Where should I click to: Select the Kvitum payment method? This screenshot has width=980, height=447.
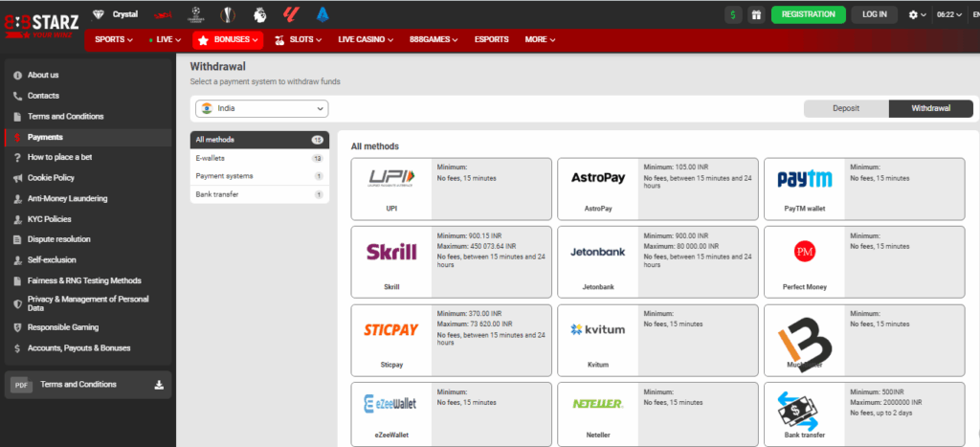(x=657, y=340)
